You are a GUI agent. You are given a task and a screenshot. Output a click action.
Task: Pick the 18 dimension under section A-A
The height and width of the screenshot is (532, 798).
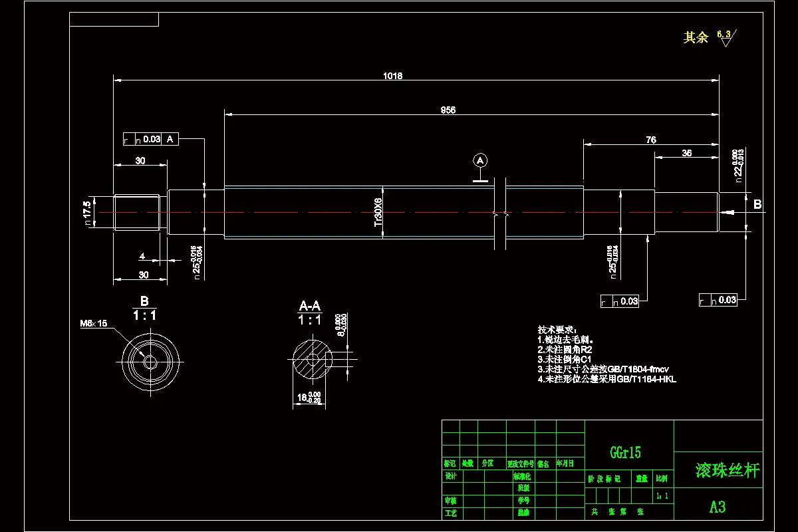point(309,398)
